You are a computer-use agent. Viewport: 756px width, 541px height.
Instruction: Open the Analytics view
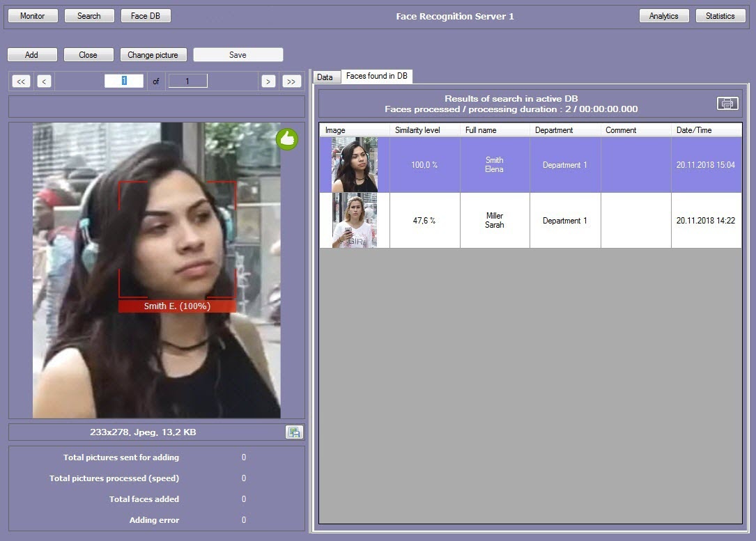coord(664,16)
